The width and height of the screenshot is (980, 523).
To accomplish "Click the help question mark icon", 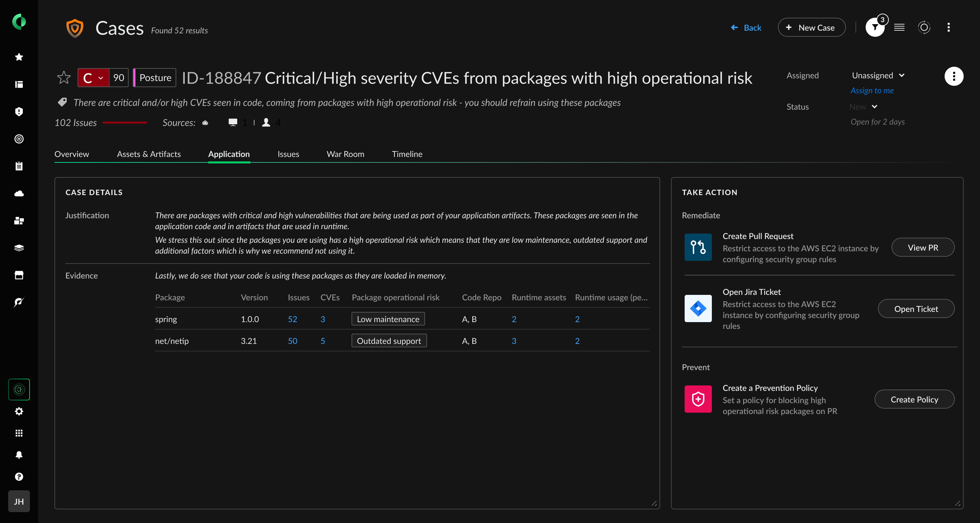I will (x=19, y=477).
